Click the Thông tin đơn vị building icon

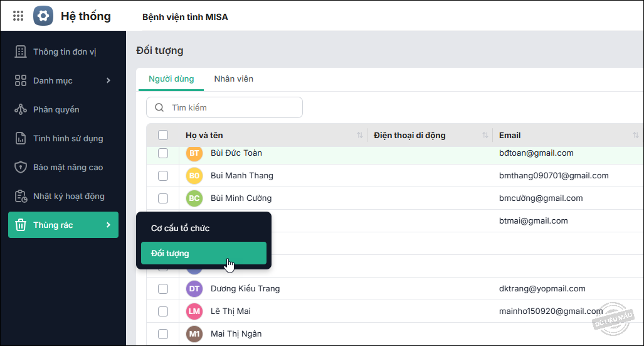tap(21, 51)
